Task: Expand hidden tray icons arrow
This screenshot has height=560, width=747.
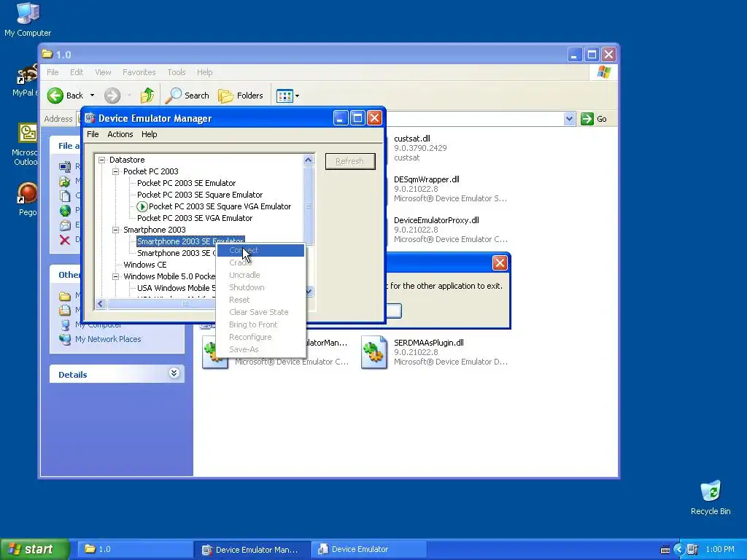Action: tap(679, 550)
